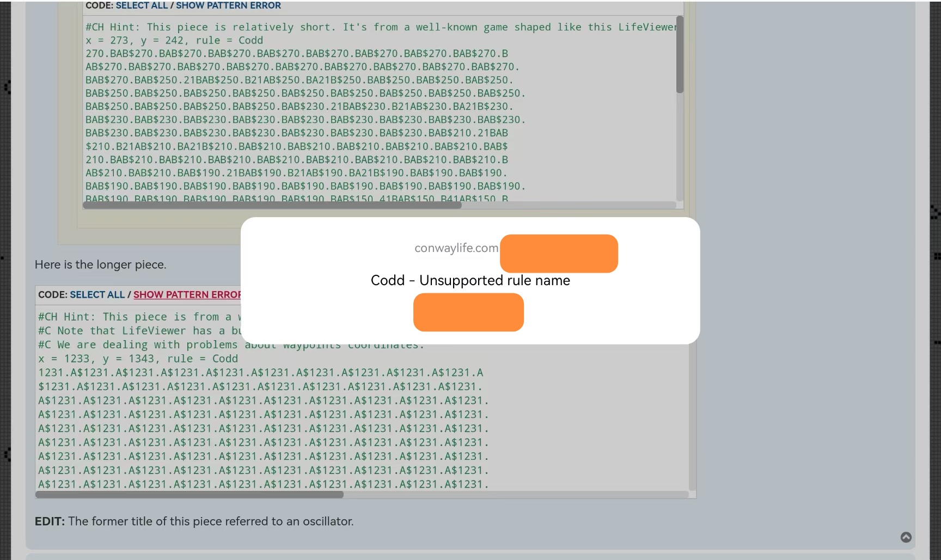Click SELECT ALL in the longer piece code box
This screenshot has width=941, height=560.
pos(97,294)
